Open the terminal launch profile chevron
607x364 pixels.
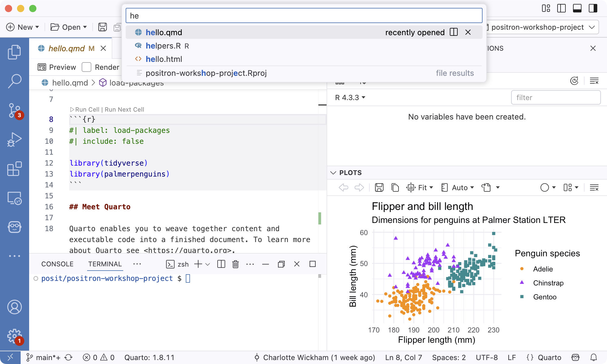(208, 265)
